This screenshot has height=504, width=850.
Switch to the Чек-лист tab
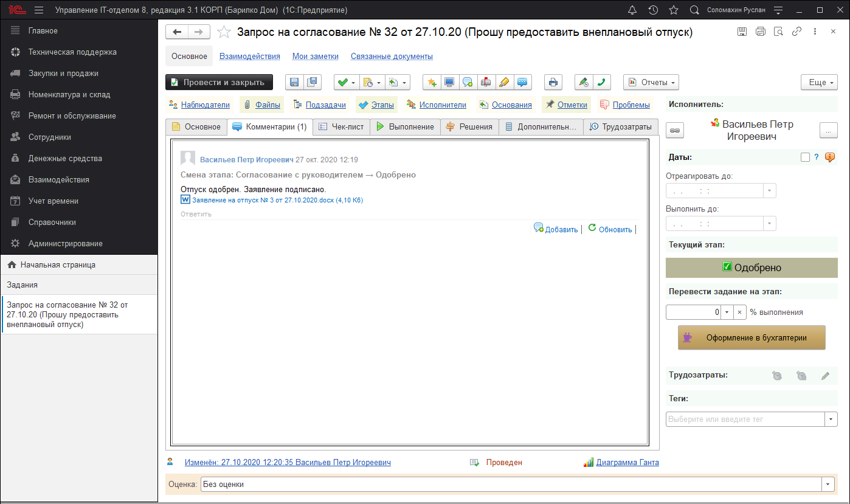click(x=341, y=126)
